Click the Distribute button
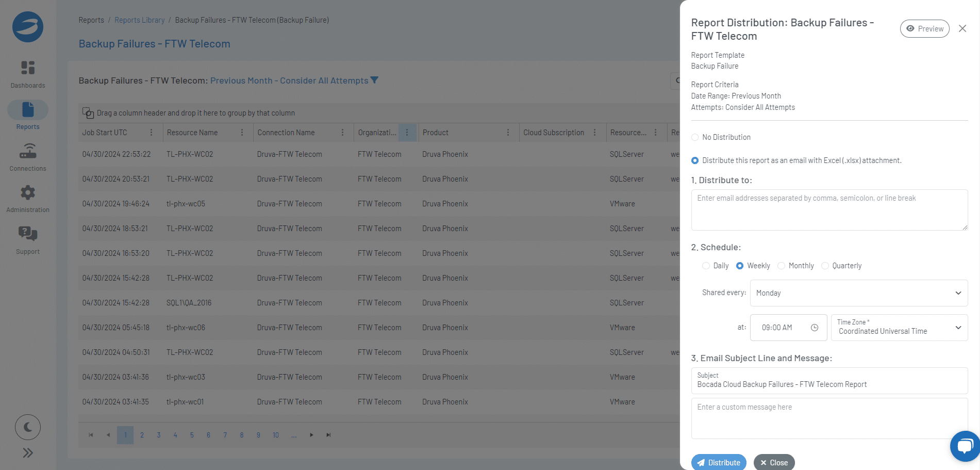The width and height of the screenshot is (980, 470). [x=719, y=463]
